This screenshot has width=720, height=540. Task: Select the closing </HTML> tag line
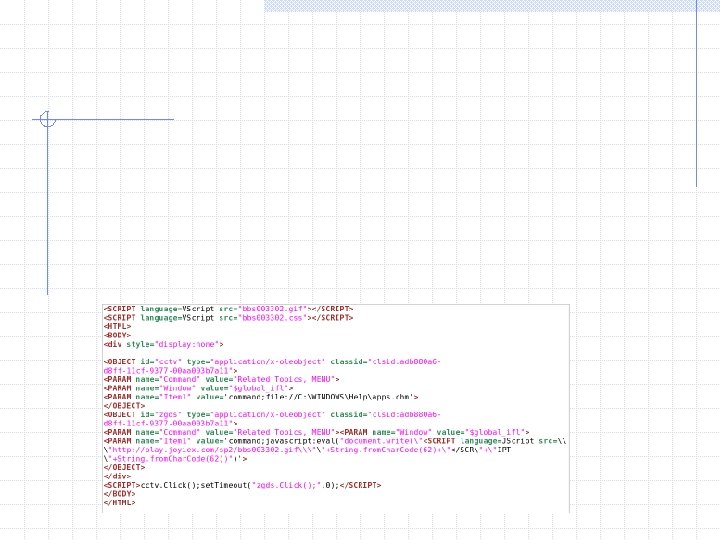pos(119,503)
